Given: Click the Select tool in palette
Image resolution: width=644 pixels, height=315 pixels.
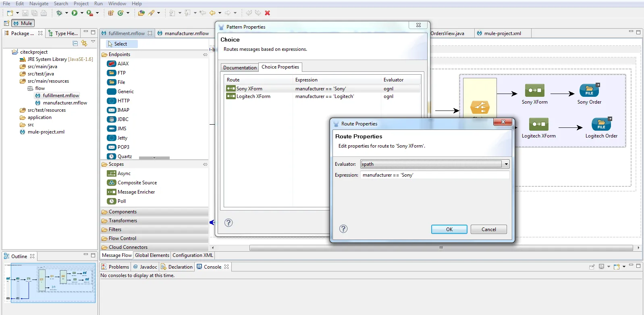Looking at the screenshot, I should tap(122, 44).
